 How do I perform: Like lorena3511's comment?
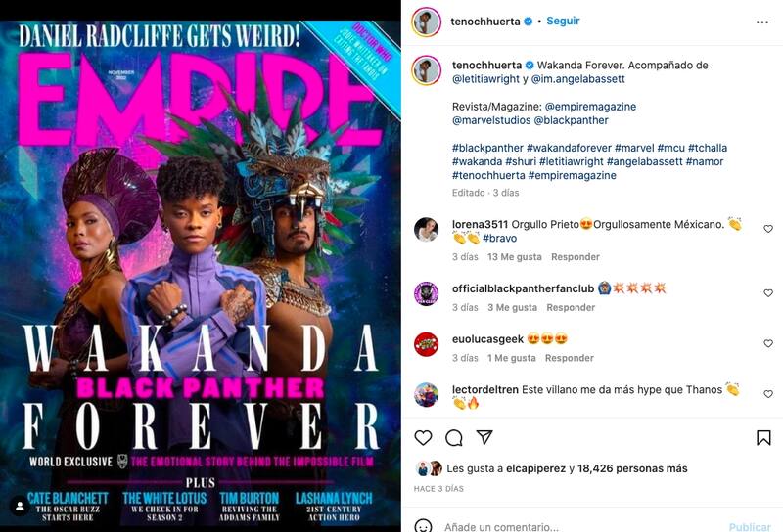click(x=768, y=229)
